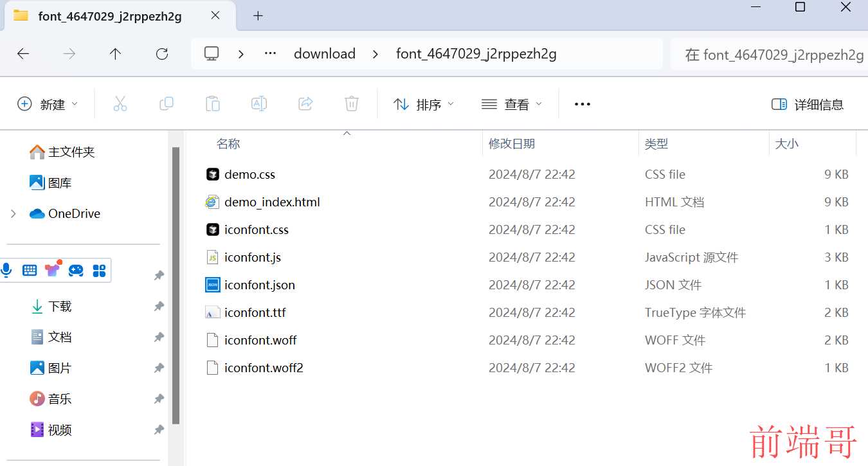
Task: Open 下载 in navigation pane
Action: tap(51, 307)
